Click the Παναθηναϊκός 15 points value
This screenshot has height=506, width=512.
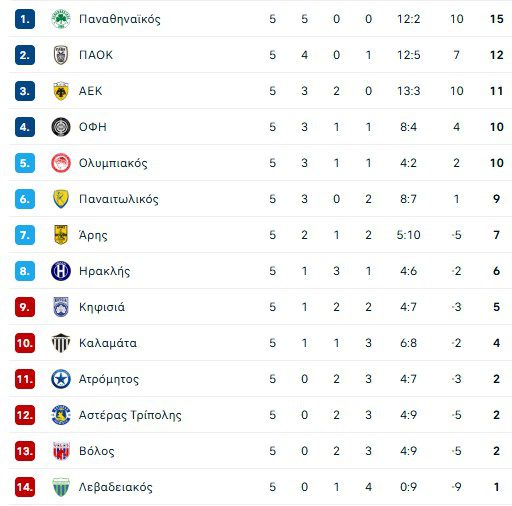pyautogui.click(x=496, y=19)
